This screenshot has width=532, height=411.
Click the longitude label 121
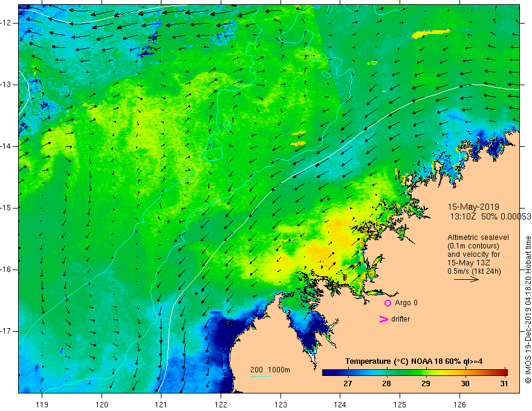(x=161, y=404)
